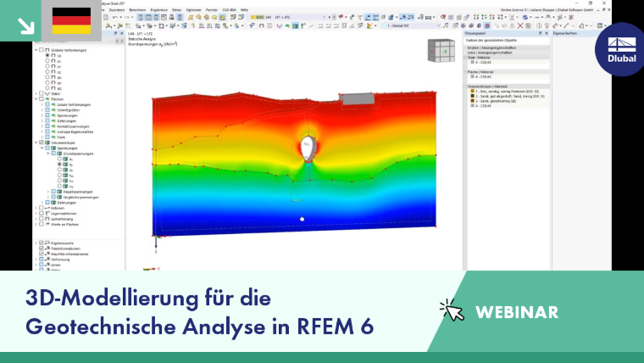Viewport: 644px width, 363px height.
Task: Select the |u| deformation radio button
Action: 47,55
